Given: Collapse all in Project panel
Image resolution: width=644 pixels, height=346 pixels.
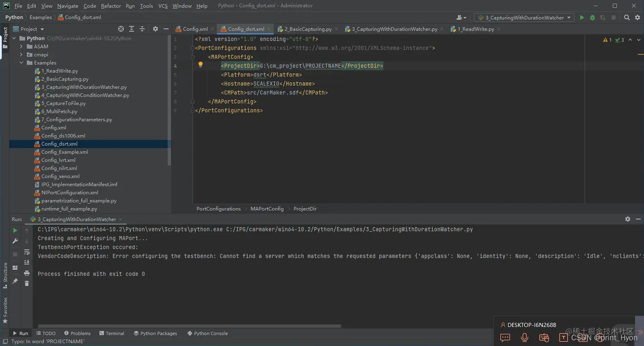Looking at the screenshot, I should click(142, 29).
